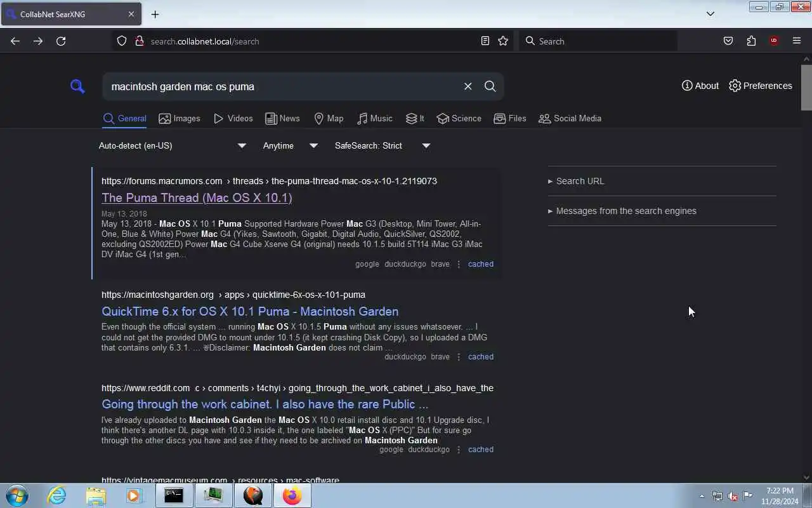Click the uBlock Origin toolbar icon
Viewport: 812px width, 508px height.
[x=774, y=41]
